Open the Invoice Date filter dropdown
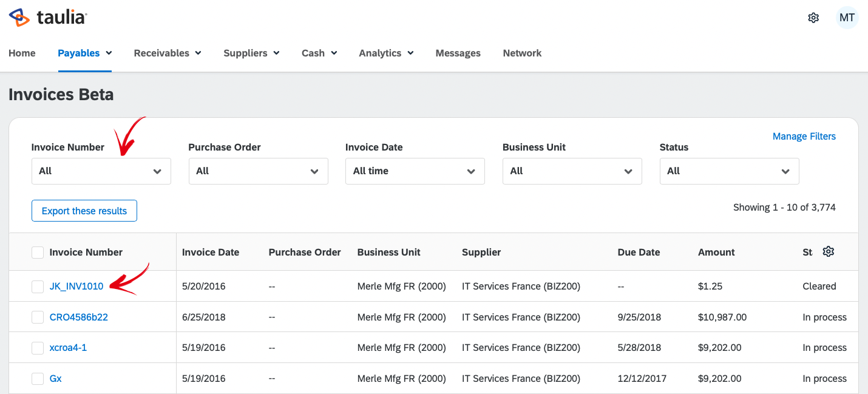Image resolution: width=868 pixels, height=394 pixels. [x=415, y=171]
